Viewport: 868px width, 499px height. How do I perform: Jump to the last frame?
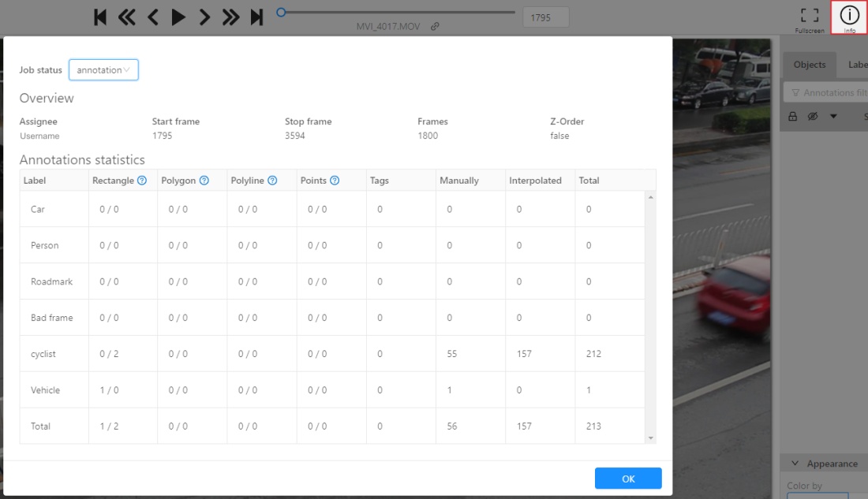pyautogui.click(x=256, y=17)
